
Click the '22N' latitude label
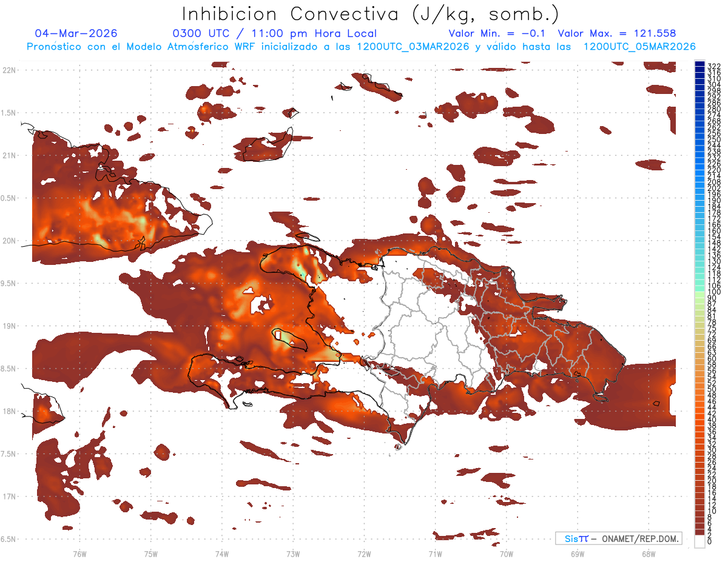pyautogui.click(x=9, y=70)
